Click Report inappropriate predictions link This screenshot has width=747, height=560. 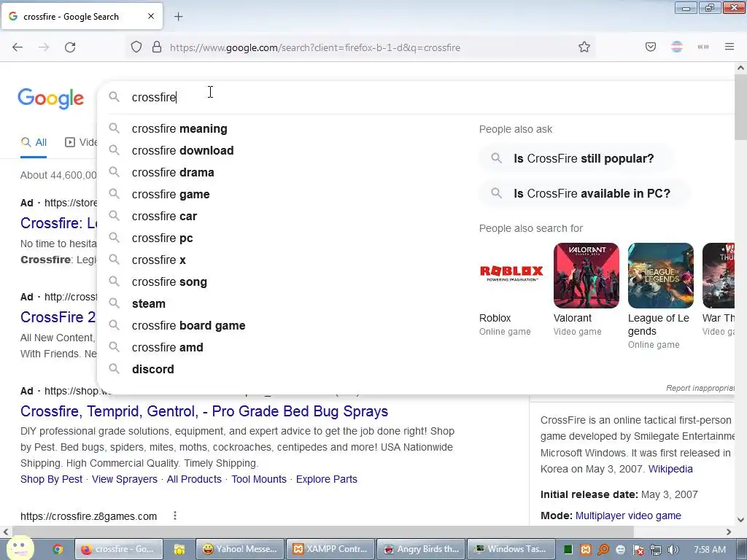(x=700, y=388)
